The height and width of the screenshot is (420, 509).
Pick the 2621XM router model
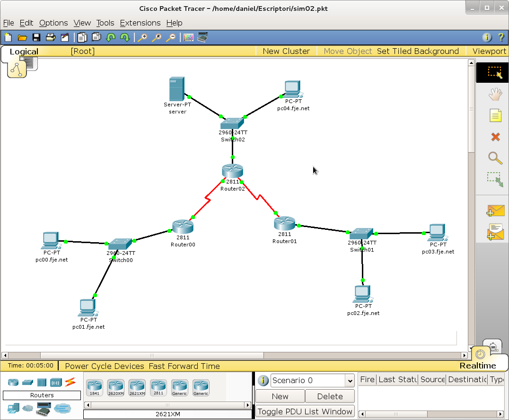[137, 387]
